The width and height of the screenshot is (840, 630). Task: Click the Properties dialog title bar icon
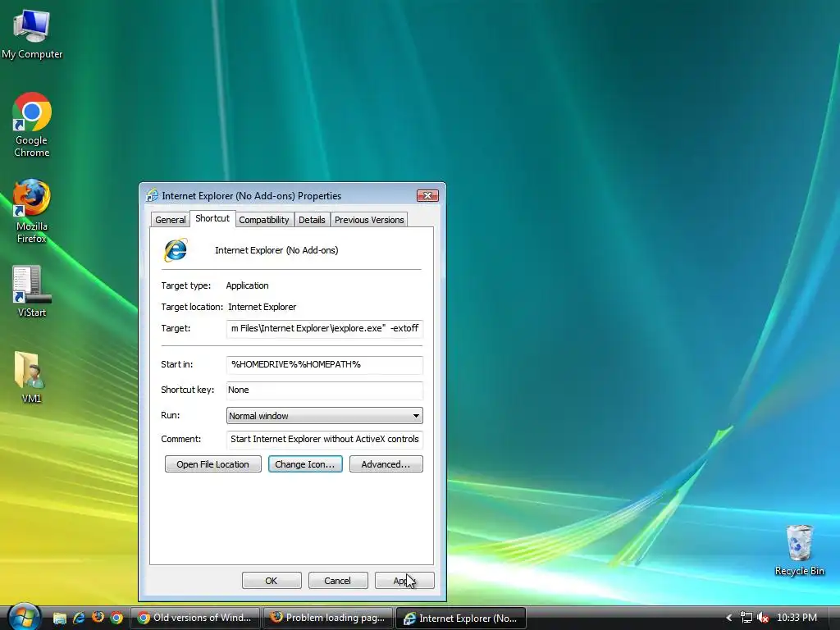(x=153, y=195)
